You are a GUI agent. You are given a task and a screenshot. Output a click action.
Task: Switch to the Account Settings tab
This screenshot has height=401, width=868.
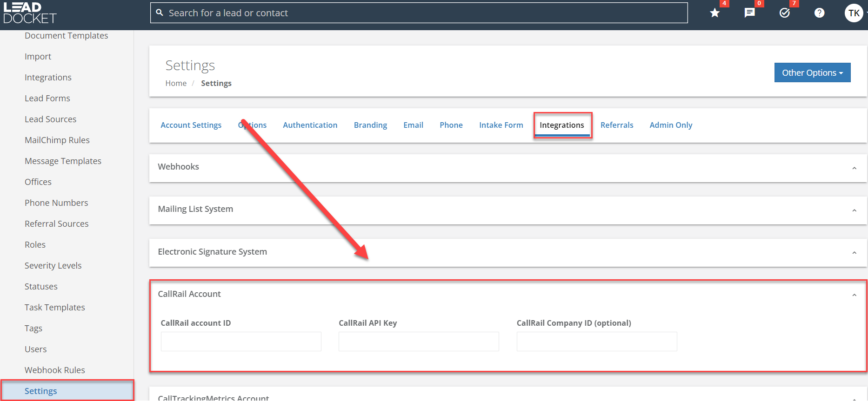(x=191, y=125)
